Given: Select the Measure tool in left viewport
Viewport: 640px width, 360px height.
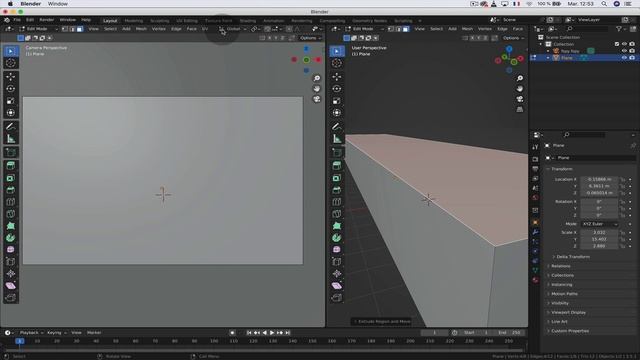Looking at the screenshot, I should tap(11, 139).
